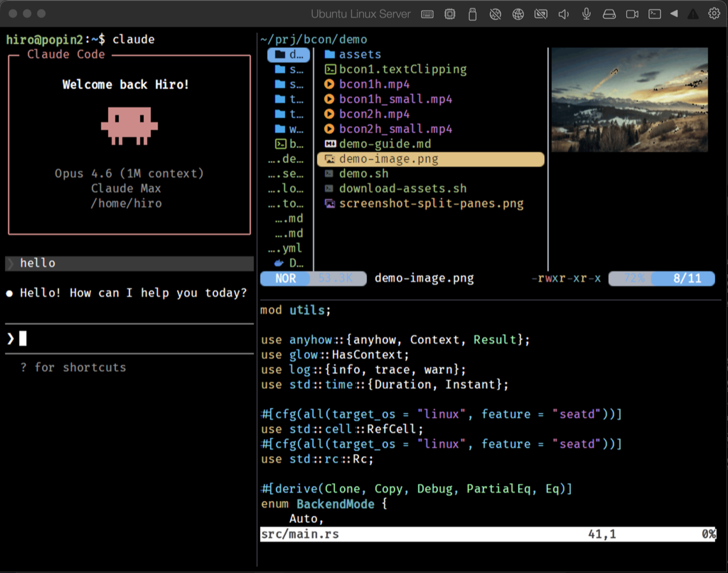The height and width of the screenshot is (573, 728).
Task: Select the bcon2h.mp4 video file
Action: (x=367, y=114)
